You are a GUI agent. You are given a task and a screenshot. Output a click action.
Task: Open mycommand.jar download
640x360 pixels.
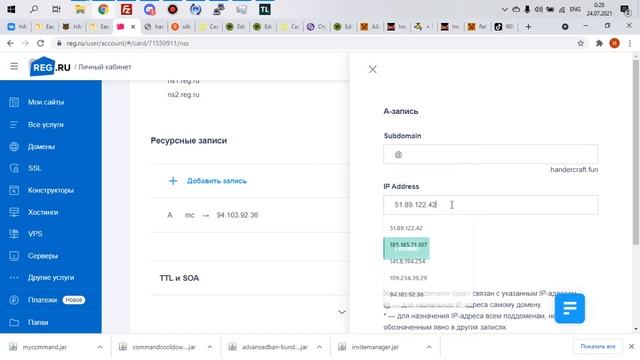point(44,347)
